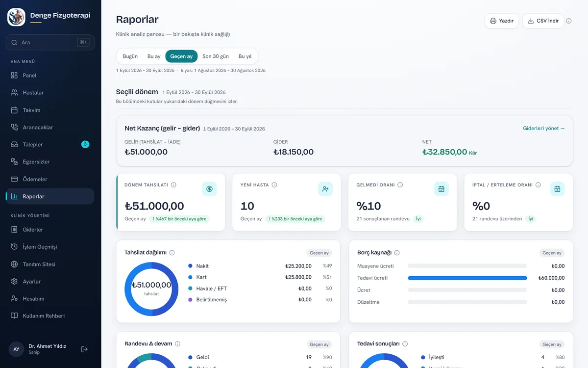Select the Bu ay period filter

[154, 56]
